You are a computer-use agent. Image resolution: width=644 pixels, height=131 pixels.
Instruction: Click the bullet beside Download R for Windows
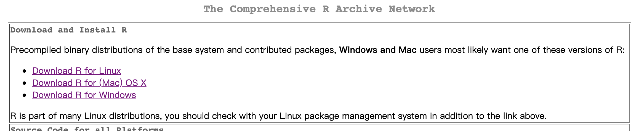25,95
